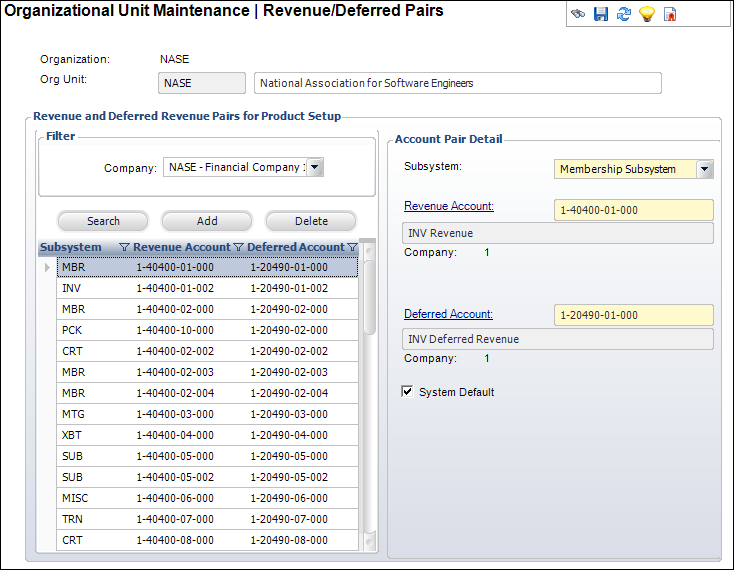Click the blue refresh arrows icon
The image size is (734, 570).
(624, 14)
